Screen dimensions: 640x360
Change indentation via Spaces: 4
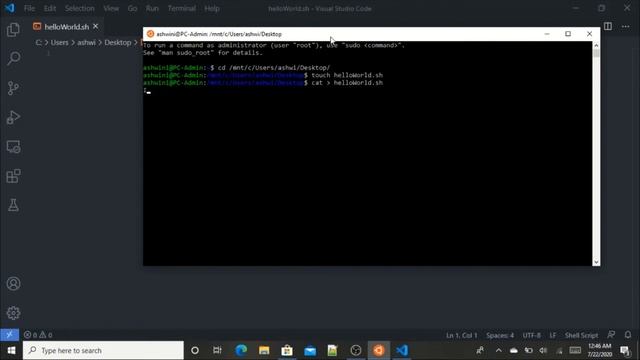point(500,335)
